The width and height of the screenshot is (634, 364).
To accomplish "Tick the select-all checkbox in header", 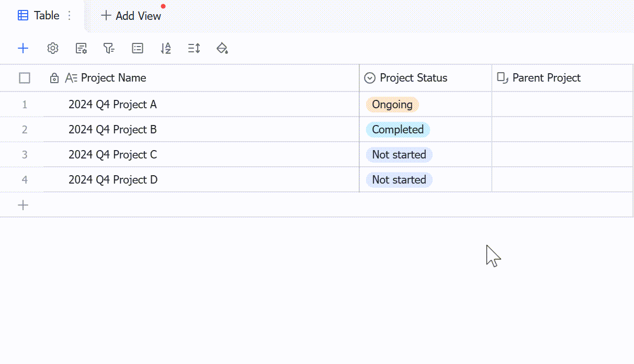I will (x=25, y=78).
